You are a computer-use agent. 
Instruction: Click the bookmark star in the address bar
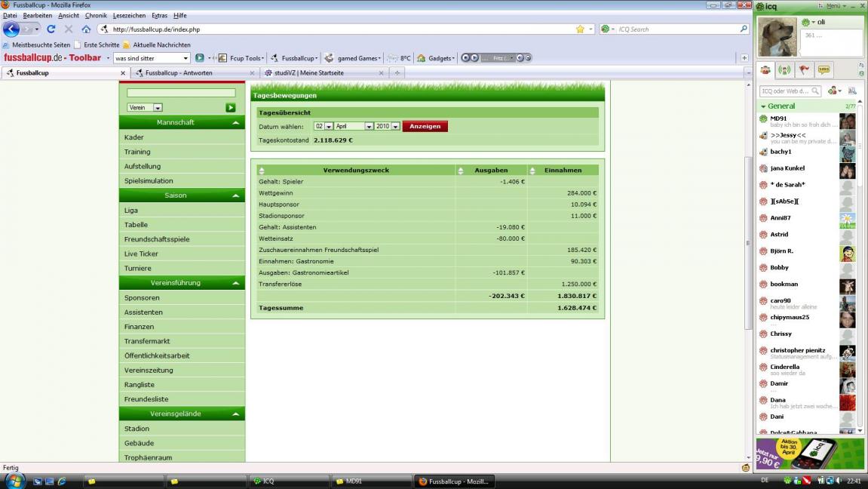pos(580,29)
